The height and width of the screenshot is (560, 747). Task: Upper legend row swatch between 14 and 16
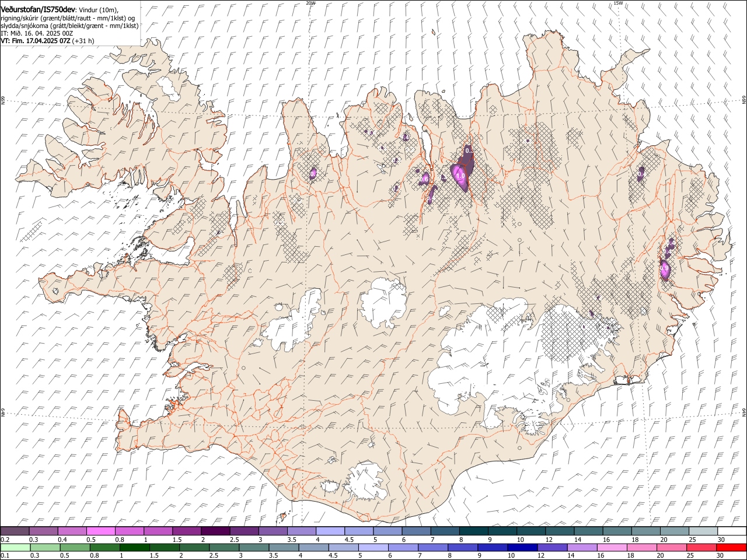point(588,531)
